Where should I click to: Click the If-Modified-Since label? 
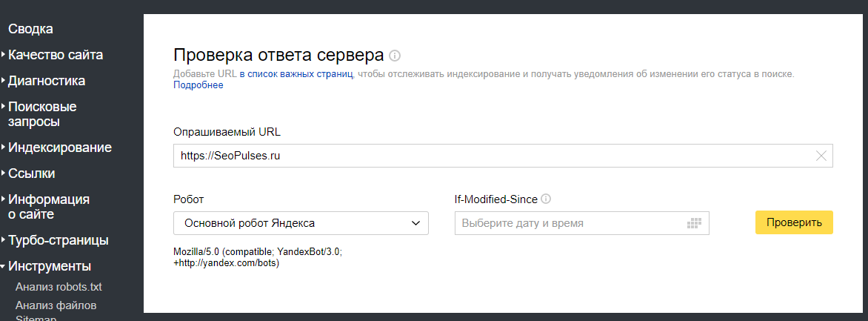(496, 199)
